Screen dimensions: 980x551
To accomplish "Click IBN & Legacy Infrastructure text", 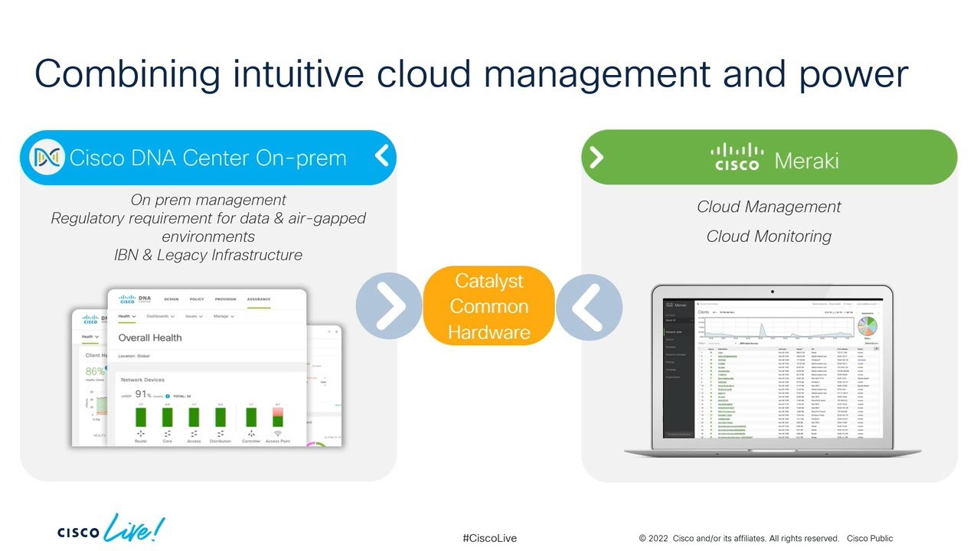I will (x=208, y=255).
